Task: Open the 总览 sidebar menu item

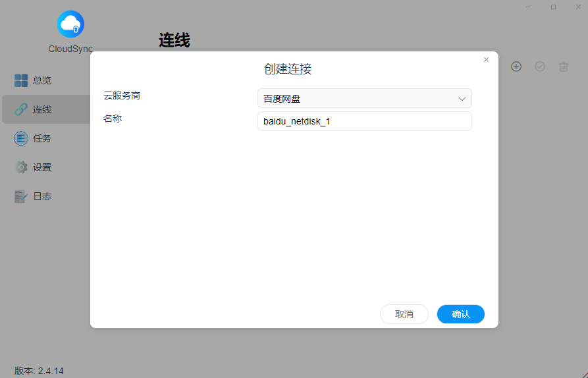Action: coord(42,80)
